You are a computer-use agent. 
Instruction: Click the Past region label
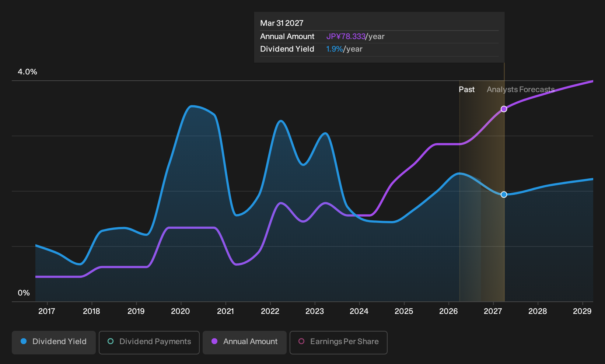pyautogui.click(x=466, y=90)
